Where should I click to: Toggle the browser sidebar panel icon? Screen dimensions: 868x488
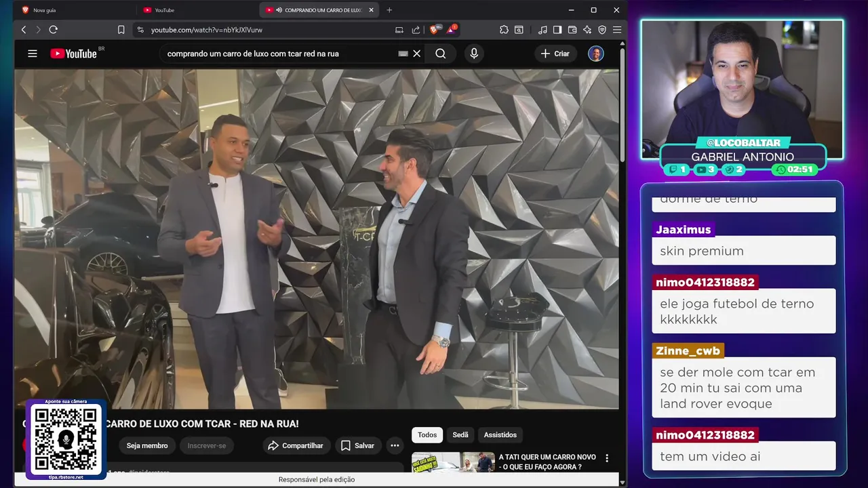(x=557, y=30)
